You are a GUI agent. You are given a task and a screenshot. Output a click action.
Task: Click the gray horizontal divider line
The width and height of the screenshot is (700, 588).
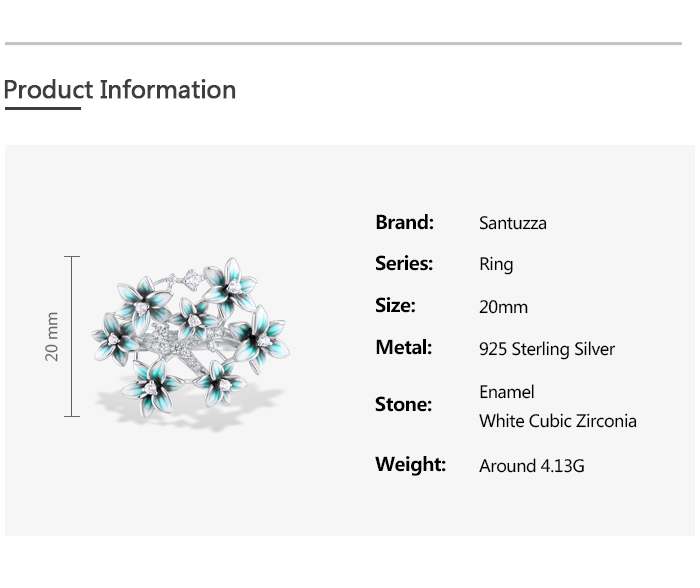coord(343,43)
